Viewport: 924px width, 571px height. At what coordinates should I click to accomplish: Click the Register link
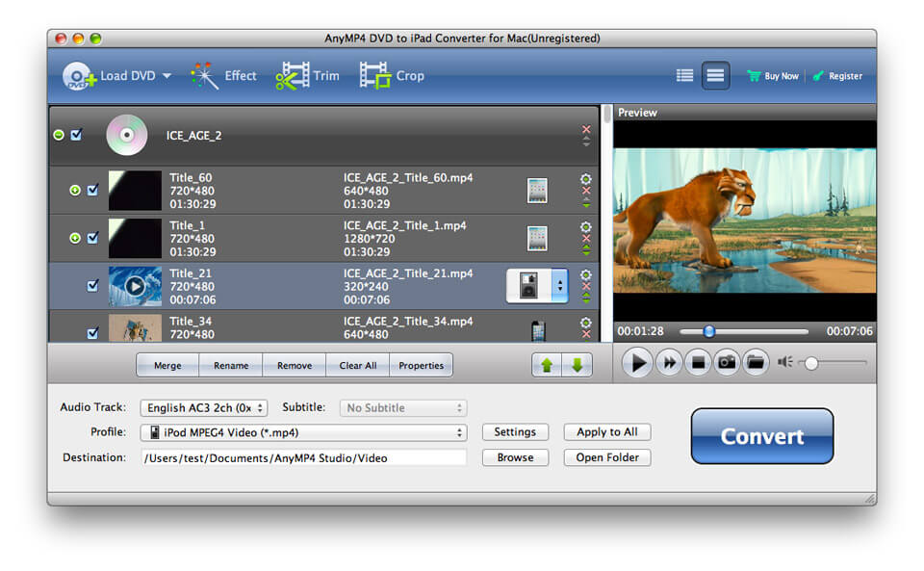click(x=837, y=76)
